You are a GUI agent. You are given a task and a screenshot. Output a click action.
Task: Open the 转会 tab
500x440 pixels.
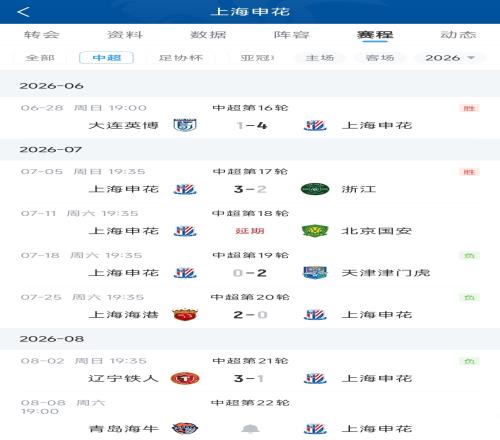click(41, 35)
